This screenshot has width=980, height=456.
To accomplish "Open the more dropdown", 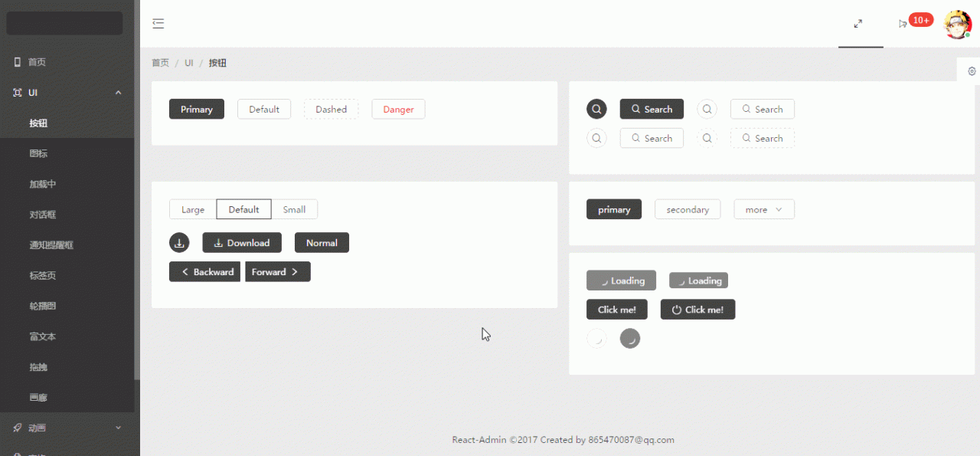I will [x=764, y=209].
